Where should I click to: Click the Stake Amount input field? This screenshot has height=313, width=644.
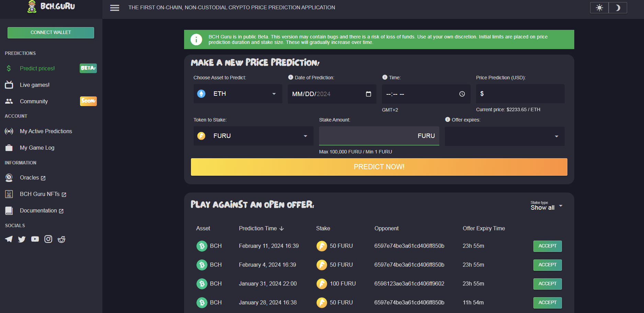point(379,136)
